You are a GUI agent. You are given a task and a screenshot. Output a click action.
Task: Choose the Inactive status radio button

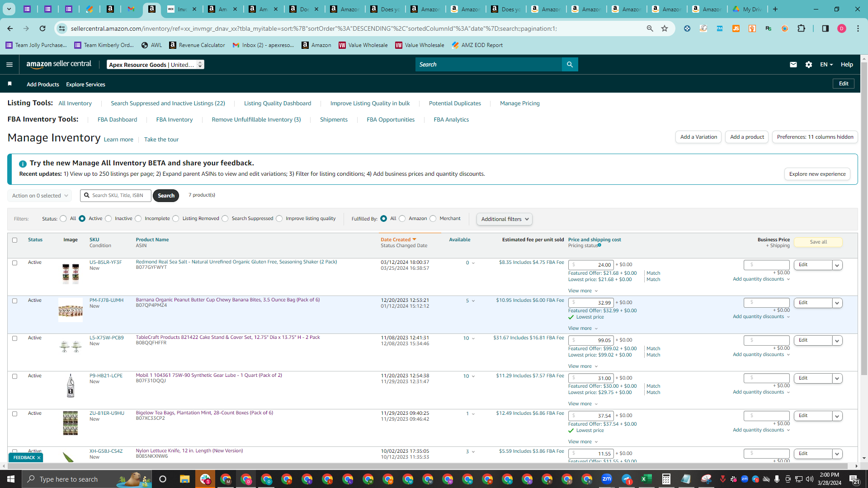108,219
